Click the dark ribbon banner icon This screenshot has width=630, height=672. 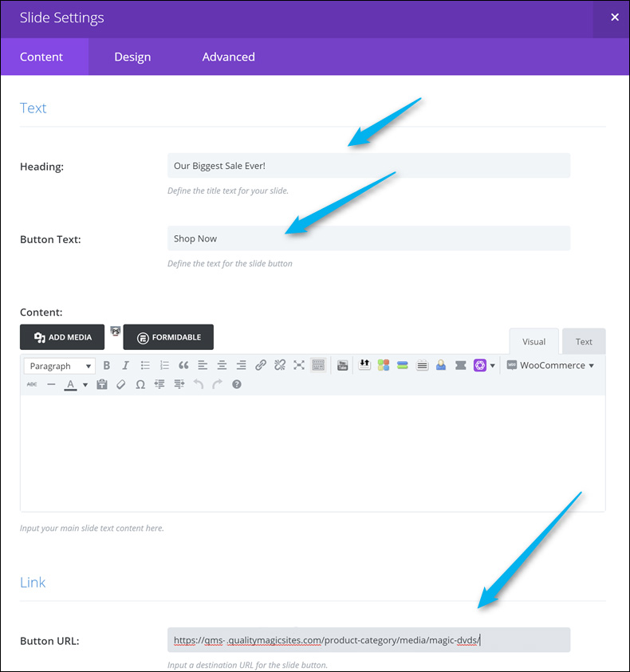(x=461, y=366)
